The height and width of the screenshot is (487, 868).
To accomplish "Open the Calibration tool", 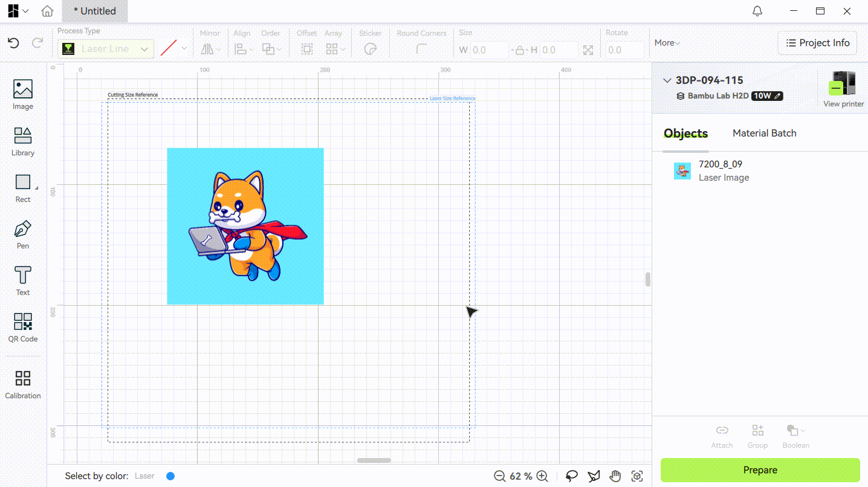I will click(x=23, y=385).
